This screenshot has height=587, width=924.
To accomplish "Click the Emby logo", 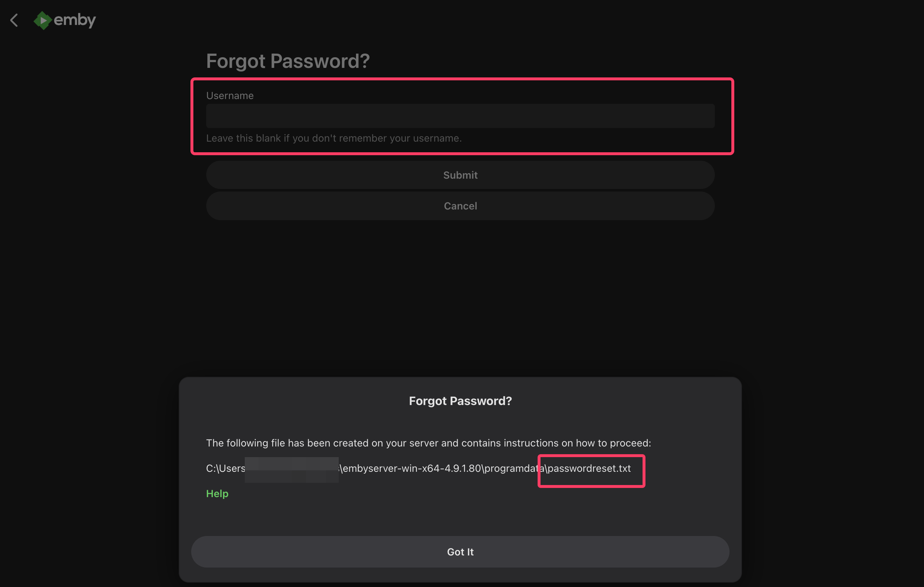I will pyautogui.click(x=65, y=21).
